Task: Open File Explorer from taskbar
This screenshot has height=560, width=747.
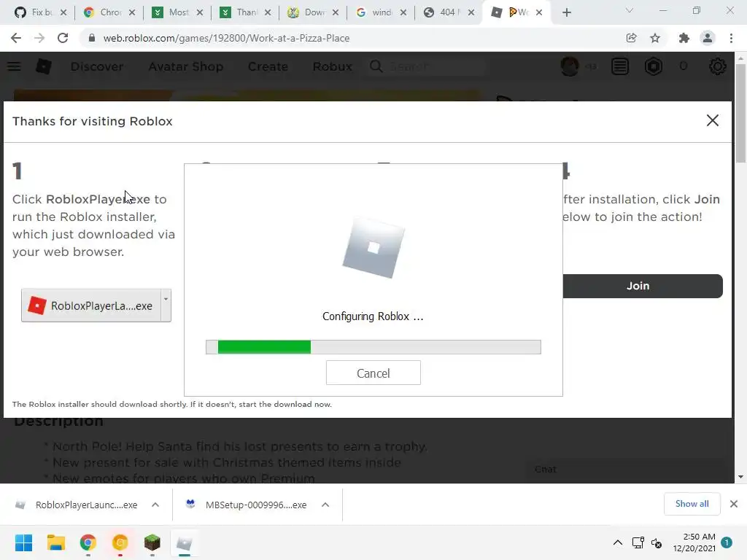Action: click(x=55, y=542)
